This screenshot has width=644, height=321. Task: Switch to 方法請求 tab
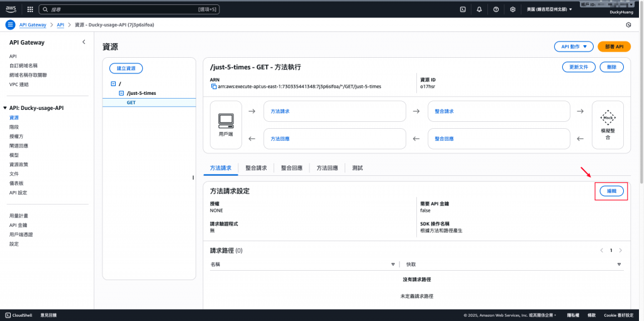pos(221,168)
